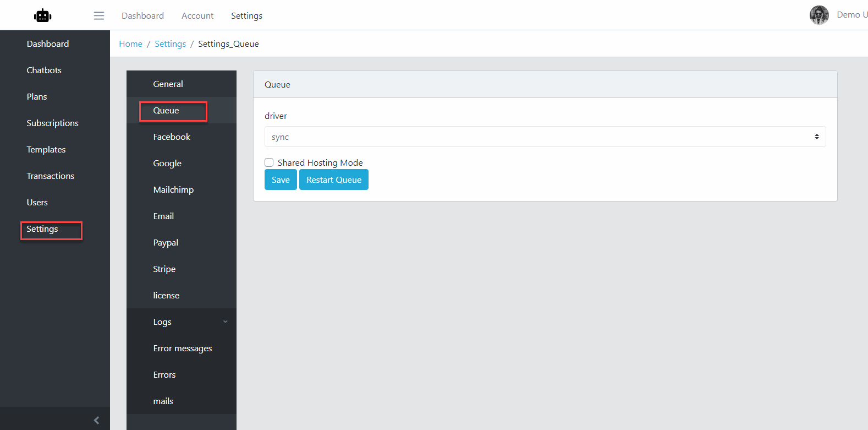Open the driver sync dropdown
The width and height of the screenshot is (868, 430).
click(545, 137)
